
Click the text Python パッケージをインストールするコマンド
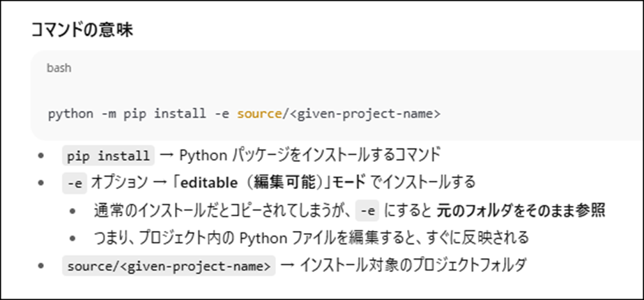(x=309, y=155)
